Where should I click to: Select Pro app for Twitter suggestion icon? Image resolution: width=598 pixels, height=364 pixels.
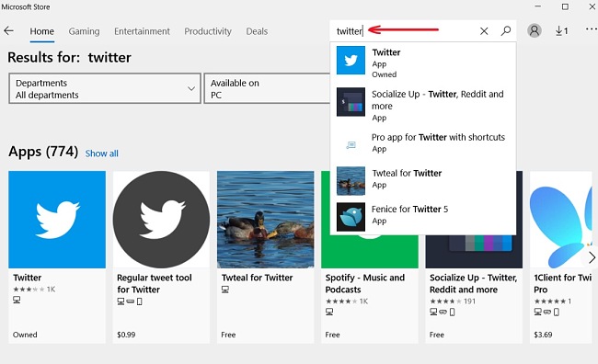click(x=351, y=145)
